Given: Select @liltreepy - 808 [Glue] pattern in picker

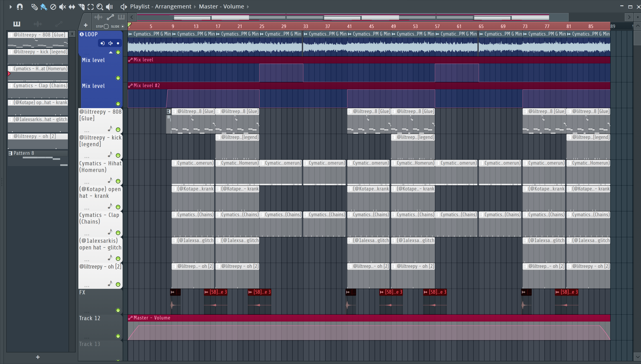Looking at the screenshot, I should click(38, 40).
